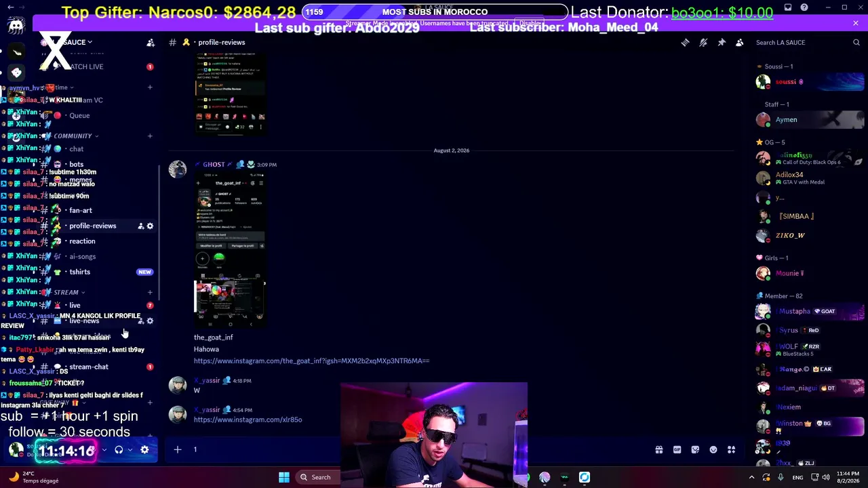Open the Apps launcher icon
868x488 pixels.
732,449
